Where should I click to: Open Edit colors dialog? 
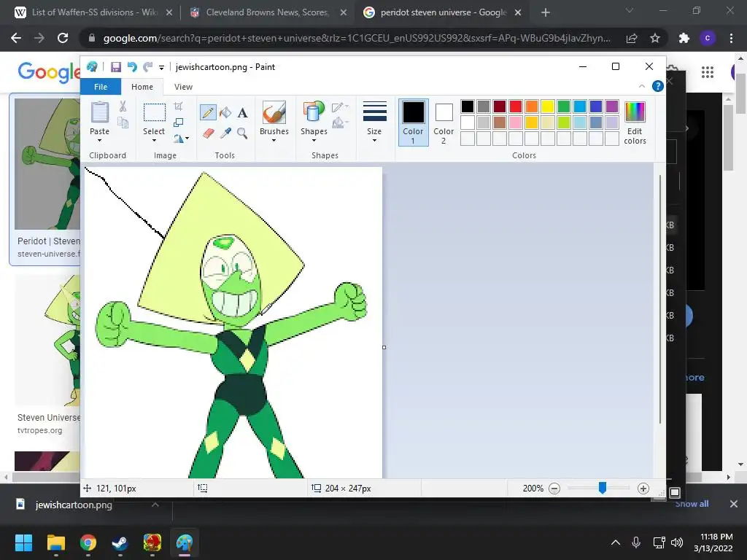pos(635,122)
